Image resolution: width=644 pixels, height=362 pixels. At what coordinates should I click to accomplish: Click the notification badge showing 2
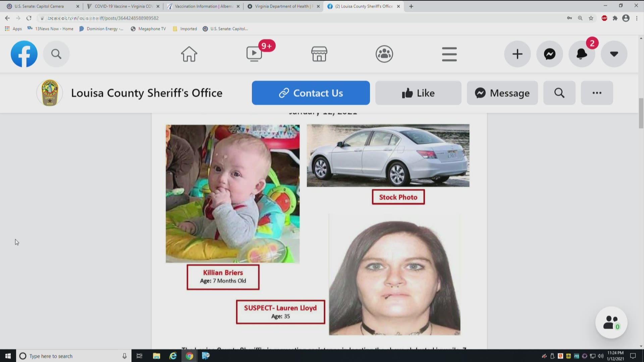(592, 43)
